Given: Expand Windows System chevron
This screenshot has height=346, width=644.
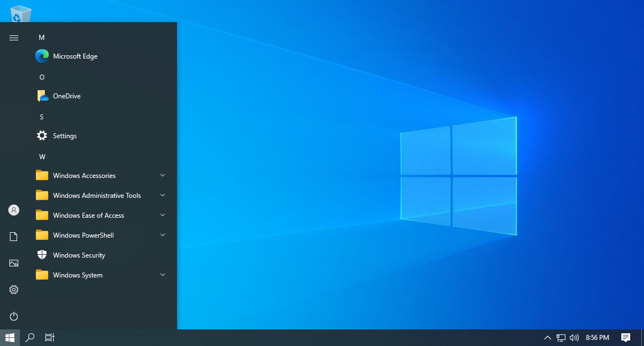Looking at the screenshot, I should click(163, 275).
